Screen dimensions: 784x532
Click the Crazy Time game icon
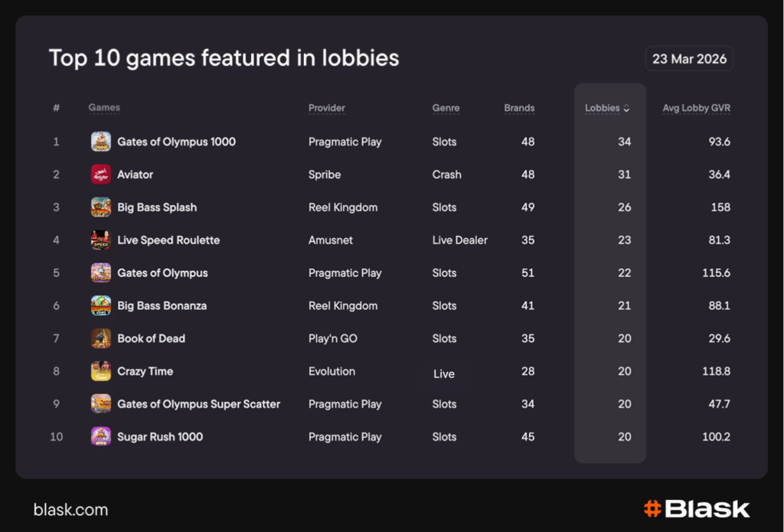pos(101,371)
